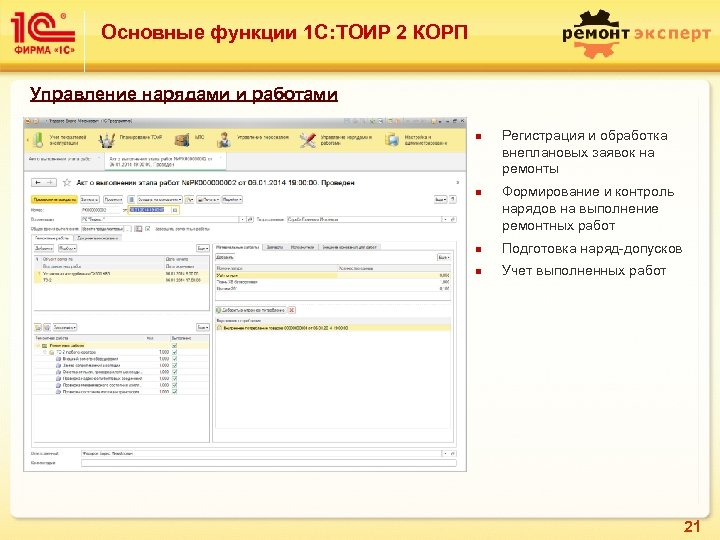Collapse the ТО-2 tree node

click(x=45, y=352)
